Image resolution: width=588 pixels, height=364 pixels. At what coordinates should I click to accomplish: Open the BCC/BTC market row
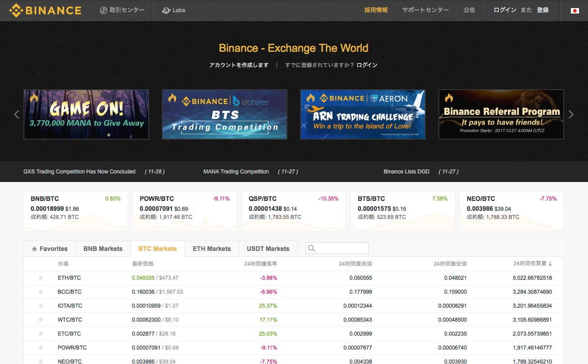(x=294, y=292)
